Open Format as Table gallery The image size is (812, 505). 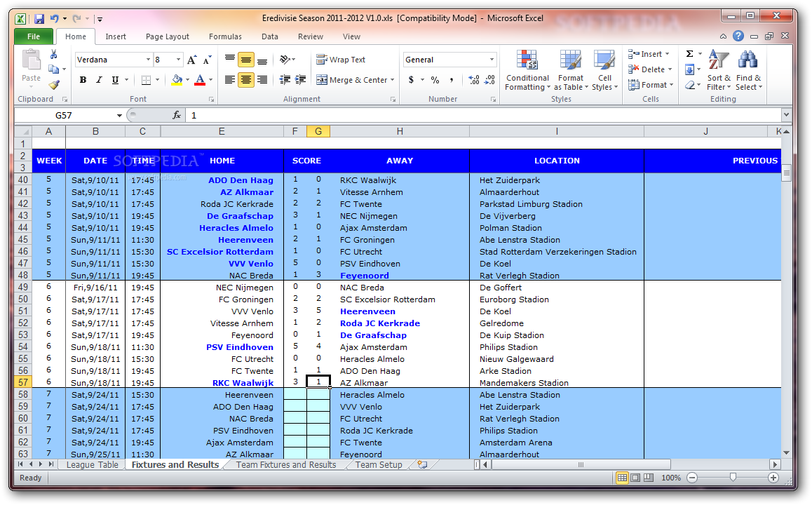point(571,70)
